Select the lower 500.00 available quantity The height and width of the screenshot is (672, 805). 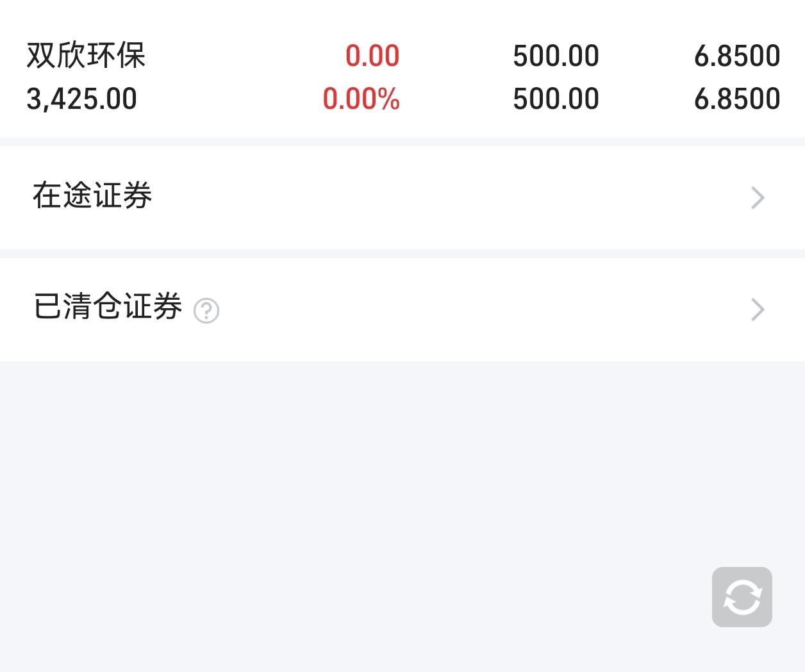556,99
